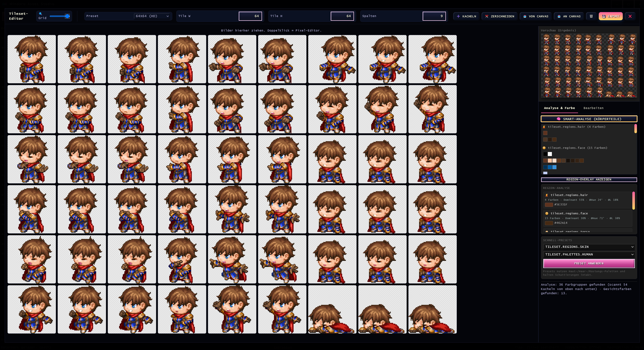The height and width of the screenshot is (350, 644).
Task: Expand the TILESET.PALETTES.HUMAN dropdown
Action: pos(589,254)
